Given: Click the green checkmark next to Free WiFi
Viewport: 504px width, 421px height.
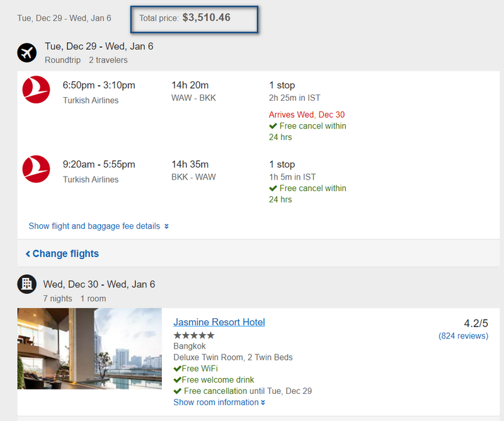Looking at the screenshot, I should 177,369.
